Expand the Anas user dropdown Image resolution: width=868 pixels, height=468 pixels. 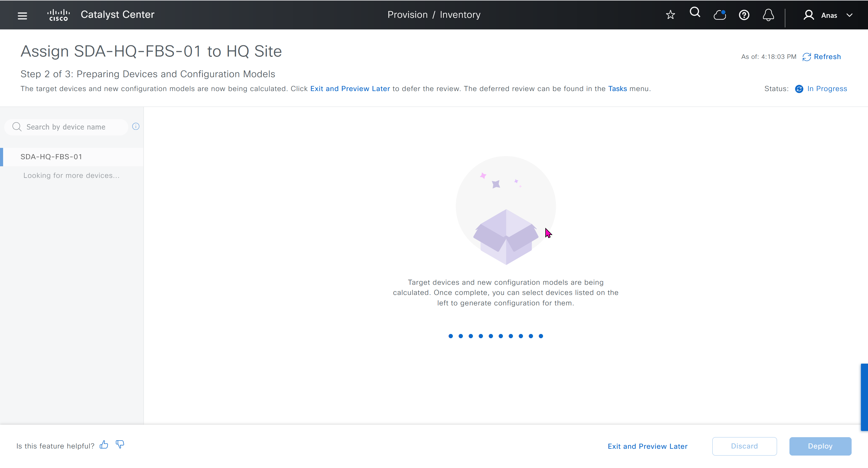[x=849, y=15]
